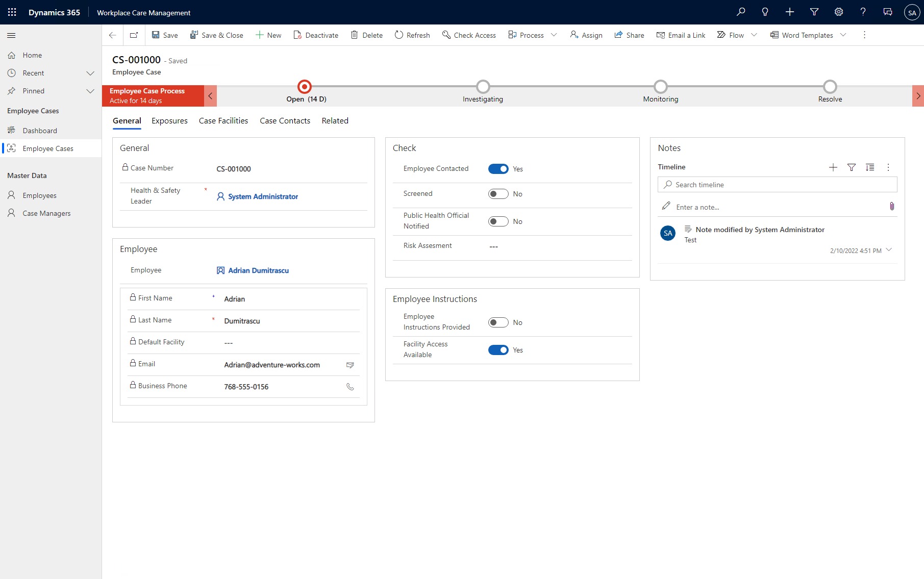The image size is (924, 579).
Task: Open the Flow dropdown arrow
Action: coord(754,35)
